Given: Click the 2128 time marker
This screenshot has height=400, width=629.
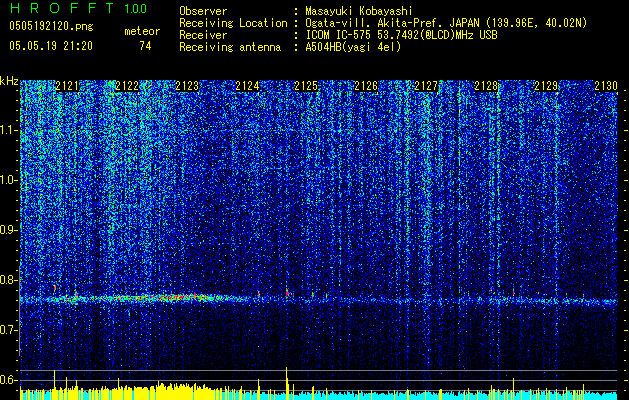Looking at the screenshot, I should pos(486,85).
